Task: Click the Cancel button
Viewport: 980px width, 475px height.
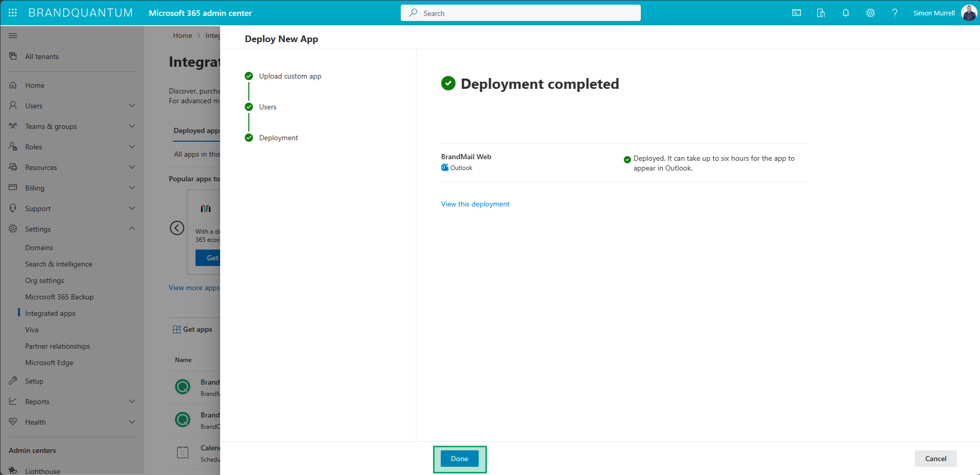Action: click(935, 459)
